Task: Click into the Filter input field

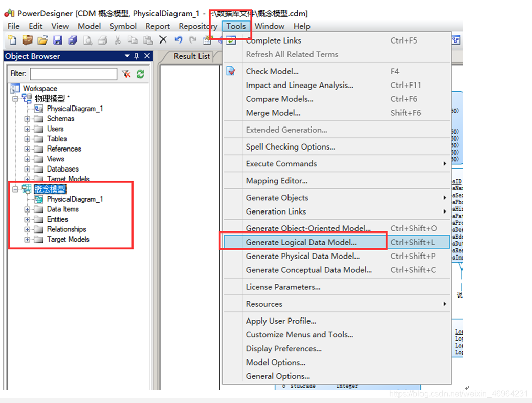Action: 74,74
